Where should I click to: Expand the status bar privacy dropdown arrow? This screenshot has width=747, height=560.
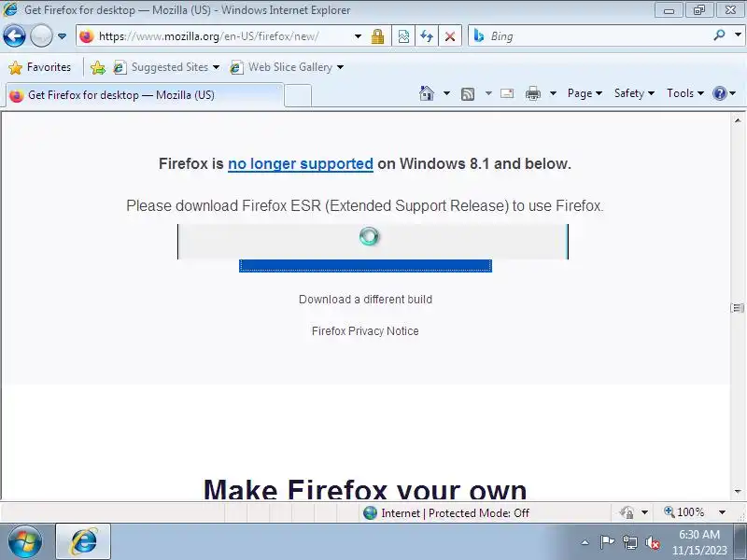644,512
